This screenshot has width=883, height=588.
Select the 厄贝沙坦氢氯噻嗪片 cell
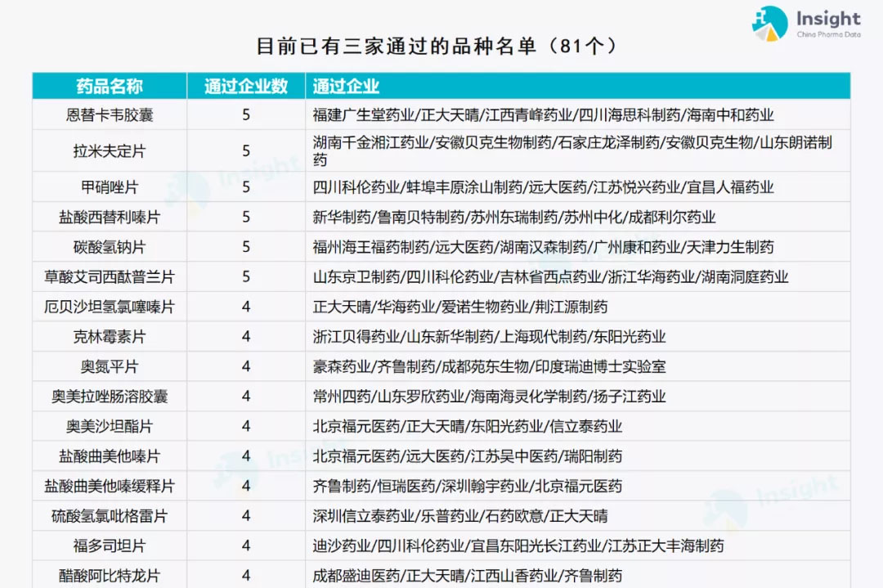(x=110, y=307)
